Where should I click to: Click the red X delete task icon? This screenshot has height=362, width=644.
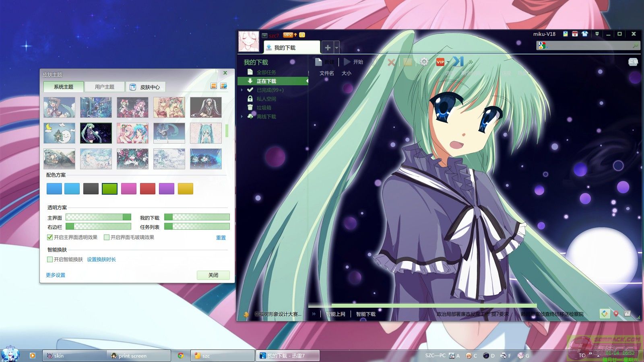point(391,62)
